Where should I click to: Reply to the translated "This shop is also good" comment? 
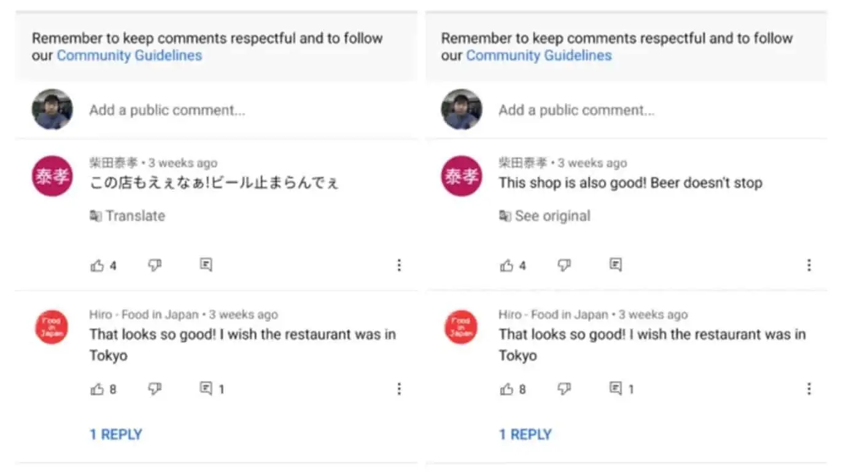615,265
